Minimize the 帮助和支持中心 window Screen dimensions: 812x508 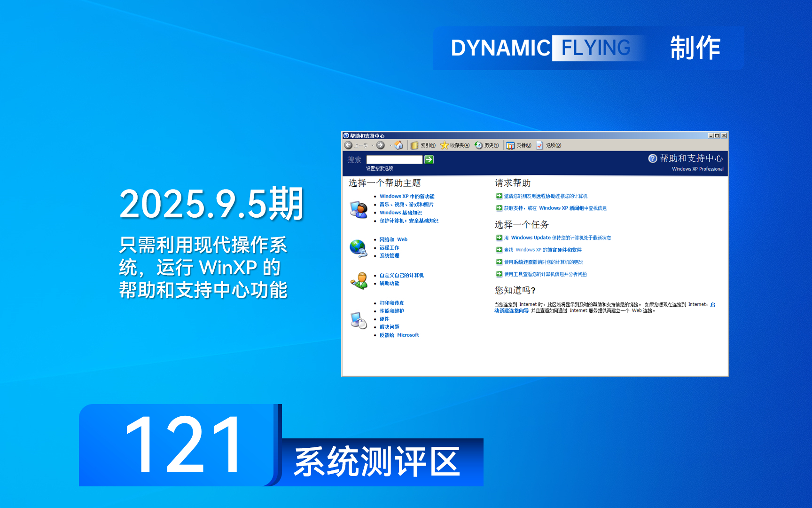[710, 135]
